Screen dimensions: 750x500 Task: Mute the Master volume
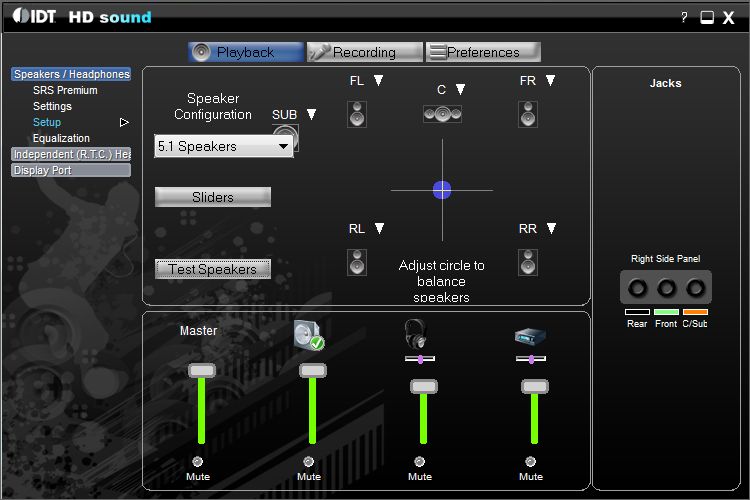tap(198, 461)
